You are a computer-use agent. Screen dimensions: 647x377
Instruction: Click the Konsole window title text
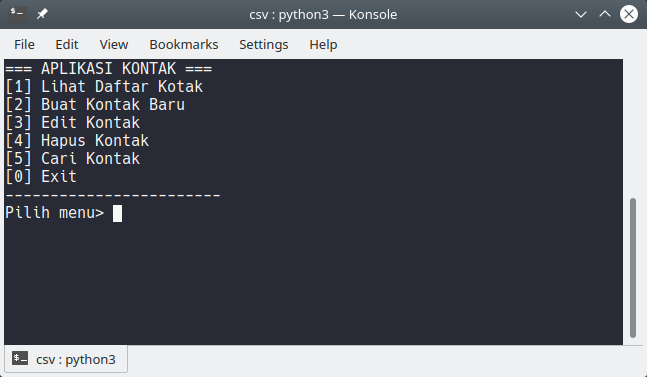(323, 14)
